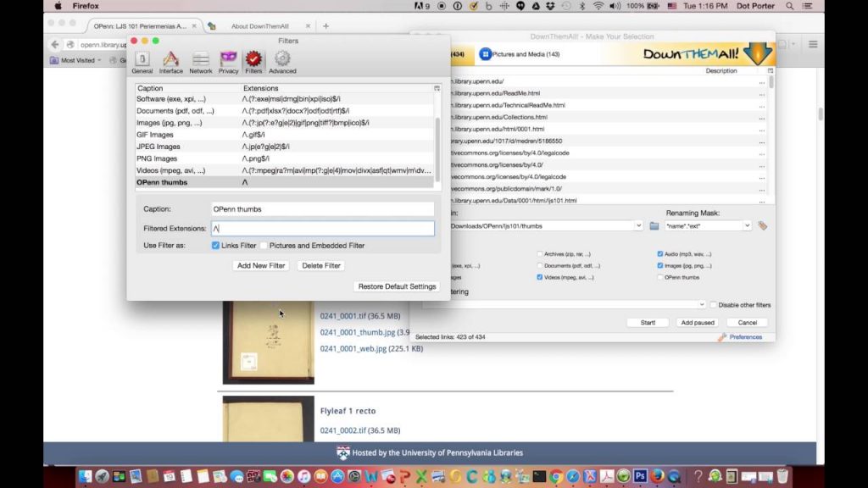This screenshot has width=868, height=488.
Task: Click the Add New Filter button
Action: coord(261,265)
